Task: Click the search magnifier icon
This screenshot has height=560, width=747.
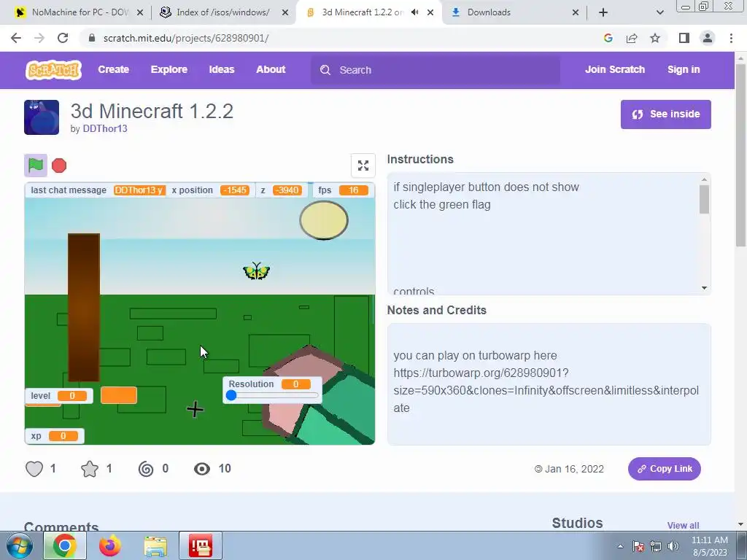Action: tap(325, 70)
